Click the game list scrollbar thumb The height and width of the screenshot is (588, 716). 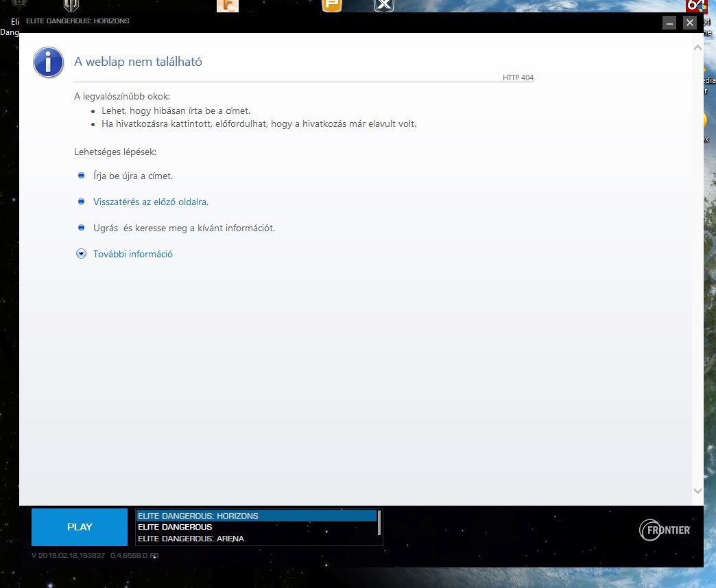[x=379, y=523]
